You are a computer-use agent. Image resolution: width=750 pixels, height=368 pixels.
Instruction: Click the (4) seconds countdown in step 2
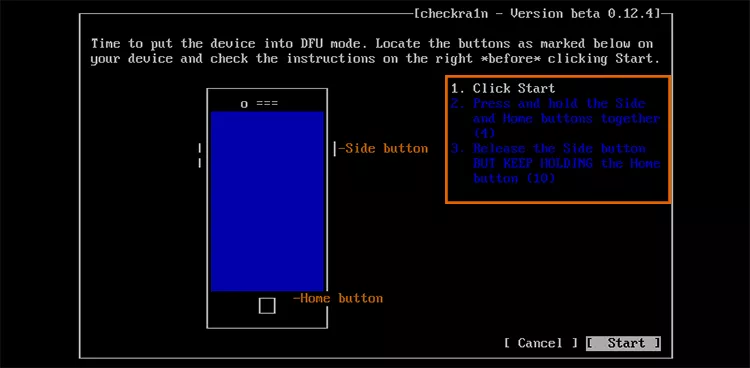tap(484, 133)
